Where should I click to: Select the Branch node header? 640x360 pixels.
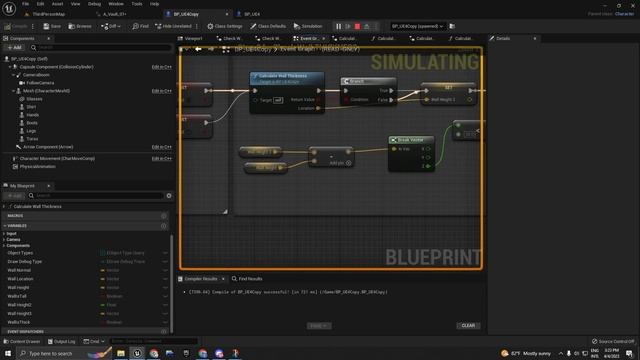pos(368,81)
